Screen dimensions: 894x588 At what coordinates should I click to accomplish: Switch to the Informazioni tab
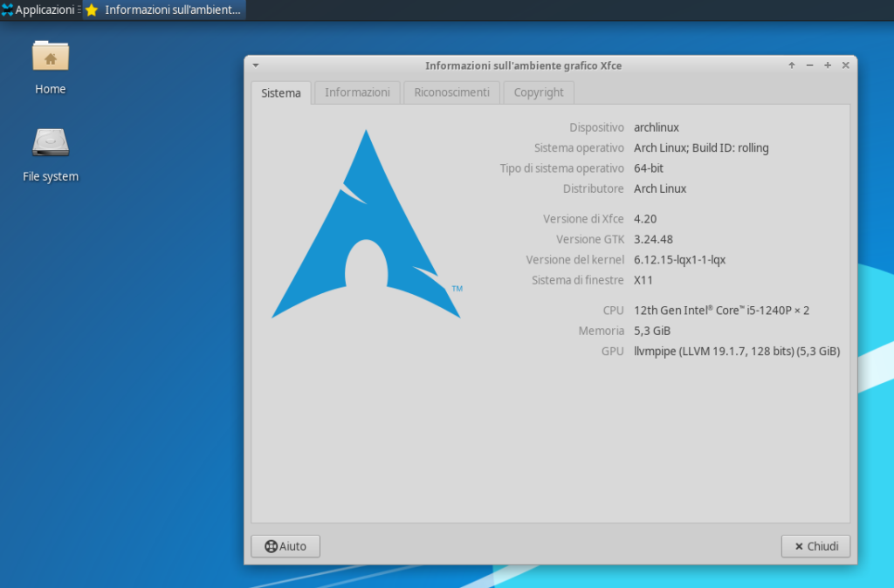(x=356, y=92)
